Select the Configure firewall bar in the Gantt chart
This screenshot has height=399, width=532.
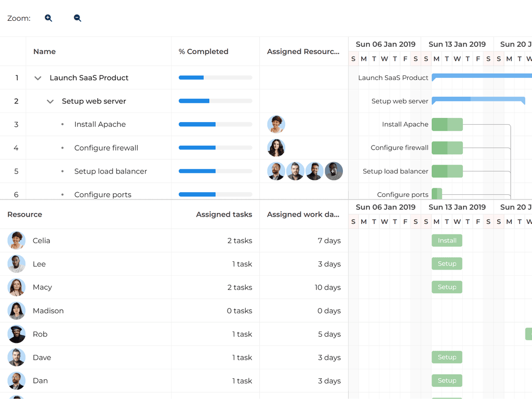pos(447,148)
